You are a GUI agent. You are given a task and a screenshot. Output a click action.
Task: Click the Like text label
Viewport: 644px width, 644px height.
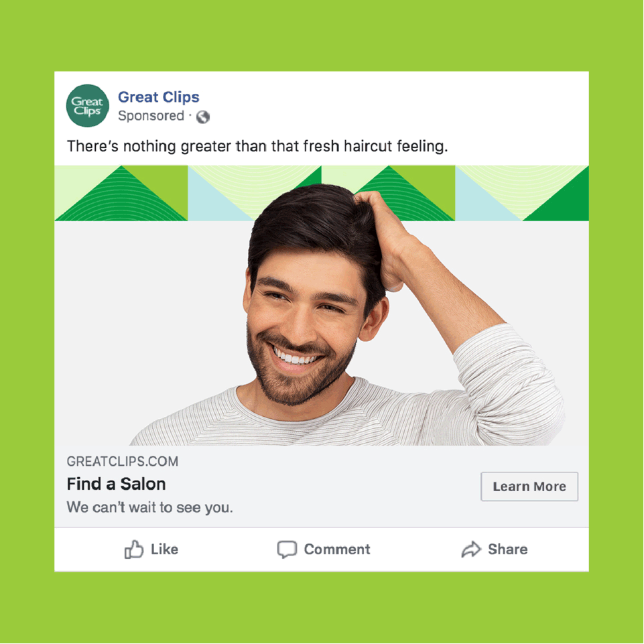(x=164, y=549)
